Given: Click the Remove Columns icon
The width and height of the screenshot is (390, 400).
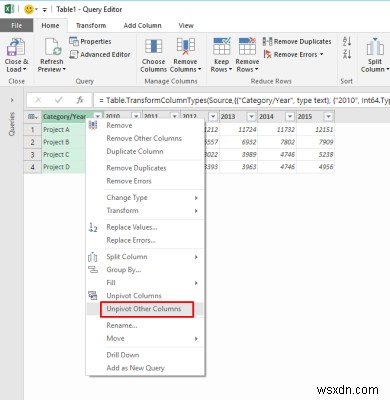Looking at the screenshot, I should coord(186,46).
